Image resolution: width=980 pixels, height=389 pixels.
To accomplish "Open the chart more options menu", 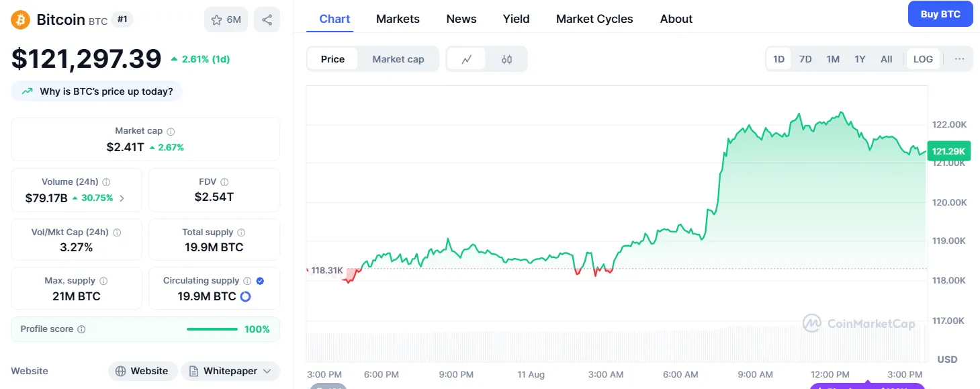I will (959, 59).
